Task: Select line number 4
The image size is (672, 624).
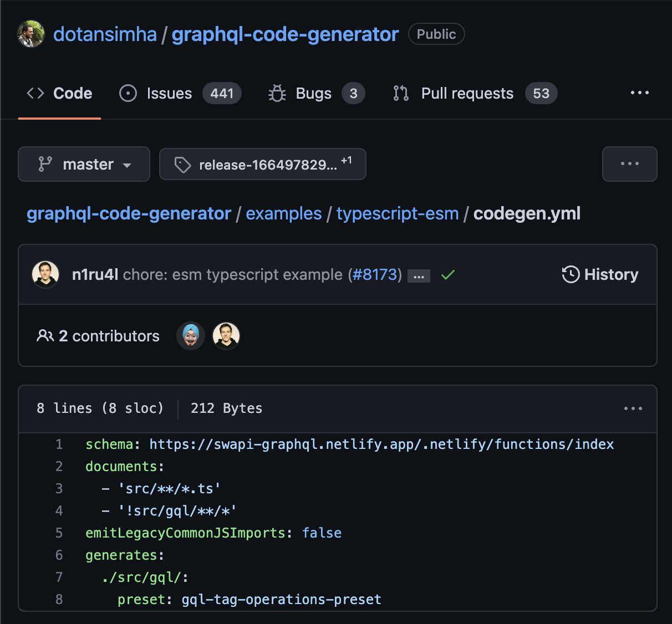Action: [x=59, y=511]
